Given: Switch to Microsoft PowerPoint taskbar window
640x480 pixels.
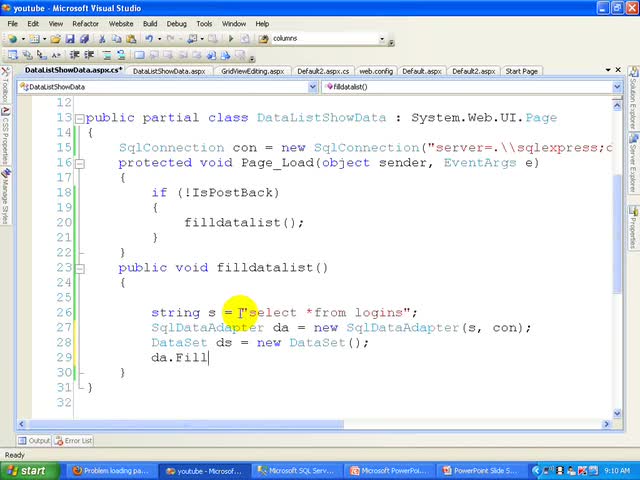Looking at the screenshot, I should pos(389,471).
